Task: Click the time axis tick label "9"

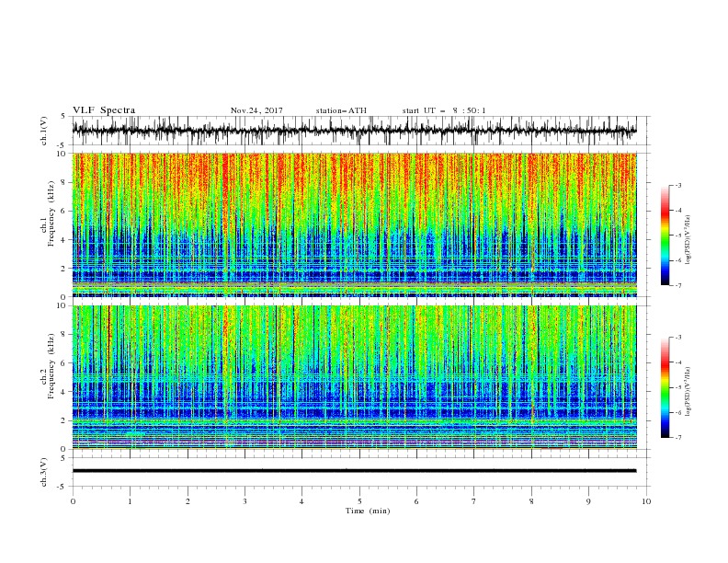Action: (x=588, y=501)
